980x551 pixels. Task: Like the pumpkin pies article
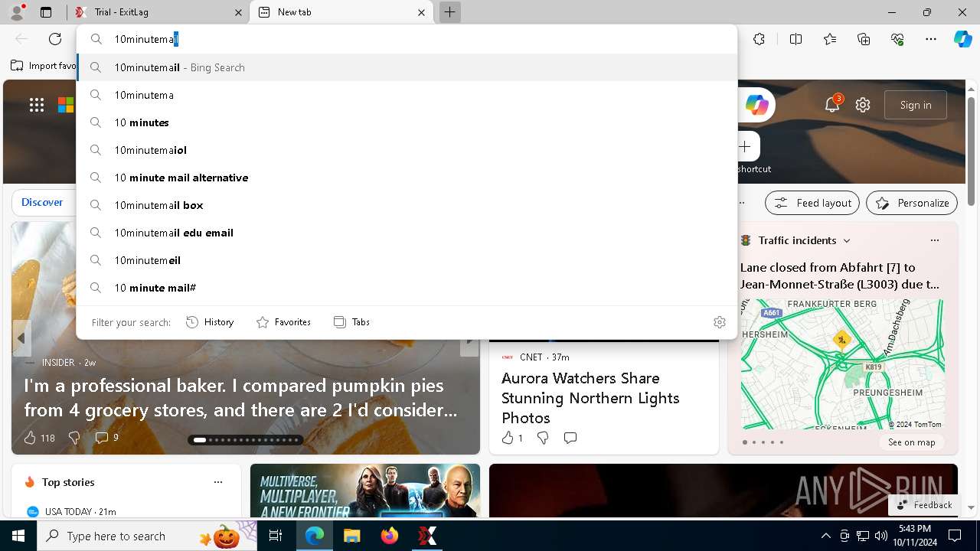(39, 438)
